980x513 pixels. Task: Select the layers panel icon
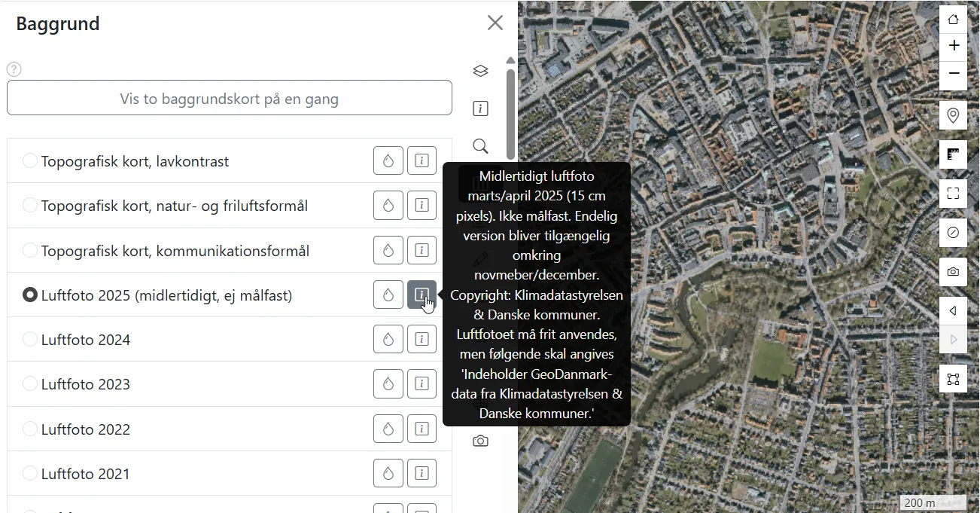pos(480,71)
